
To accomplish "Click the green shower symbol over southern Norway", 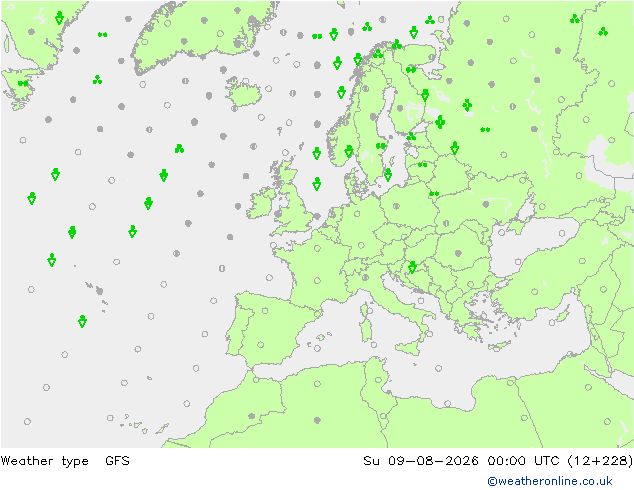I will (349, 152).
